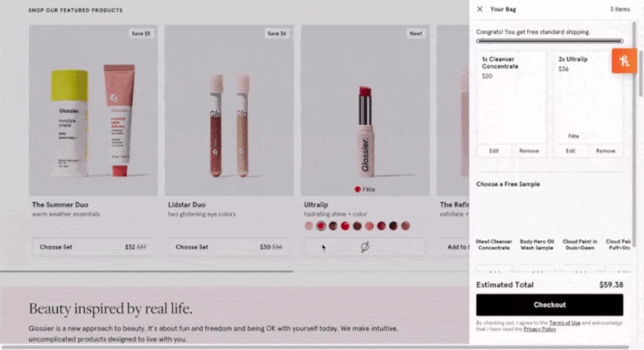Viewport: 644px width, 350px height.
Task: Select the first pale pink Ultralip shade
Action: click(309, 226)
